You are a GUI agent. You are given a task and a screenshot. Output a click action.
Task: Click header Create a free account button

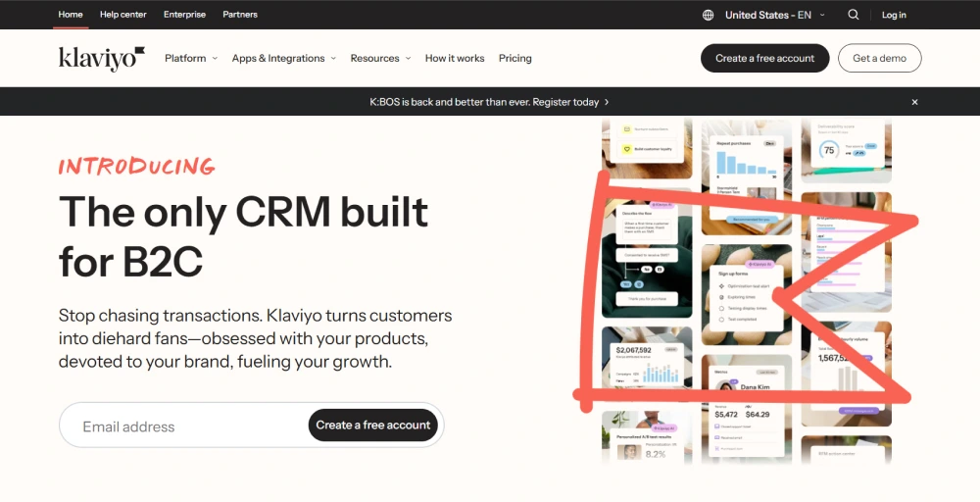click(x=765, y=58)
